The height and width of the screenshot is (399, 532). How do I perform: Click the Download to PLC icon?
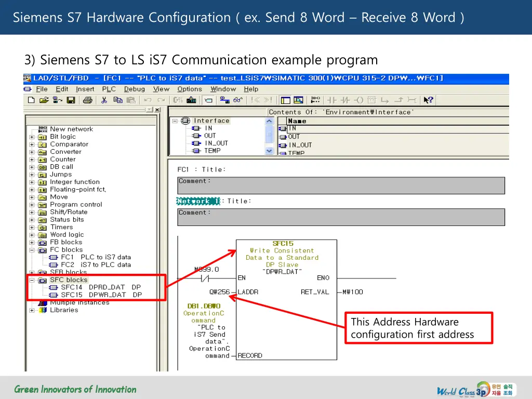(191, 100)
